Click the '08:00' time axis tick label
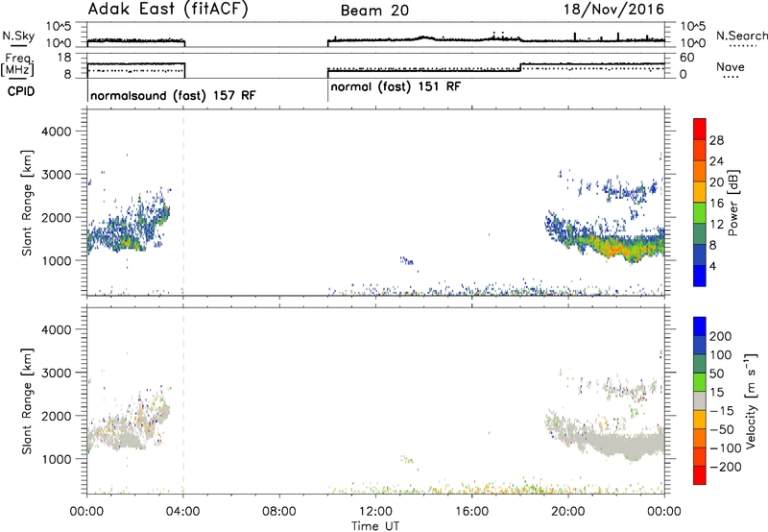768x532 pixels. coord(279,512)
